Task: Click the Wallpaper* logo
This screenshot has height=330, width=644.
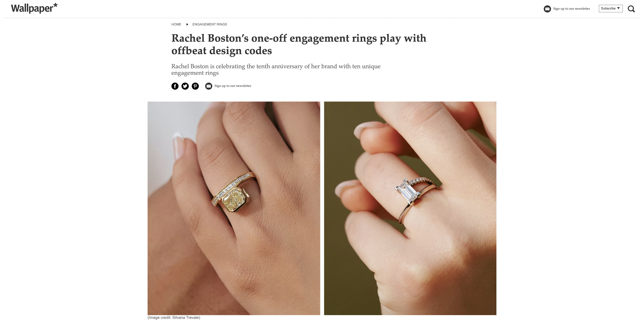Action: tap(34, 8)
